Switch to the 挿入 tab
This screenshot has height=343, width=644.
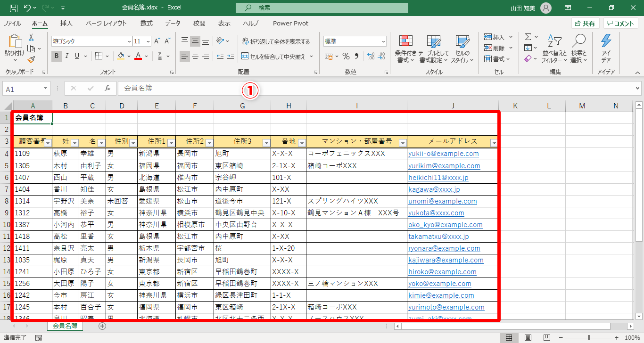pyautogui.click(x=66, y=23)
